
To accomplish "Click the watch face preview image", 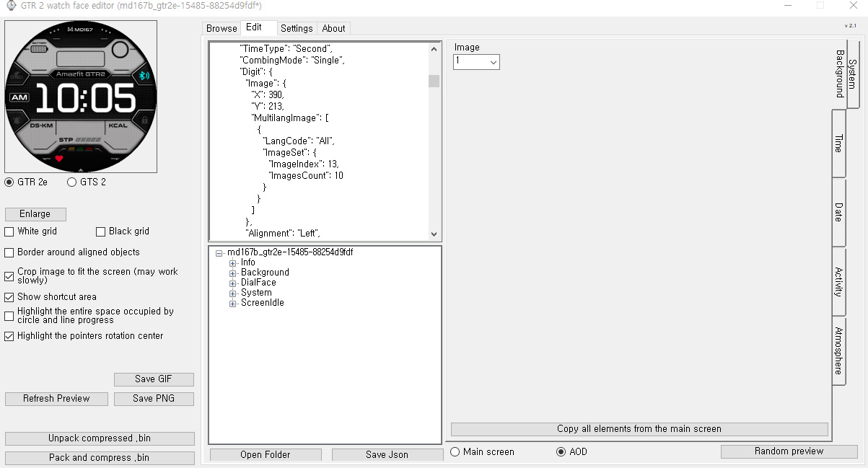I will pyautogui.click(x=81, y=97).
